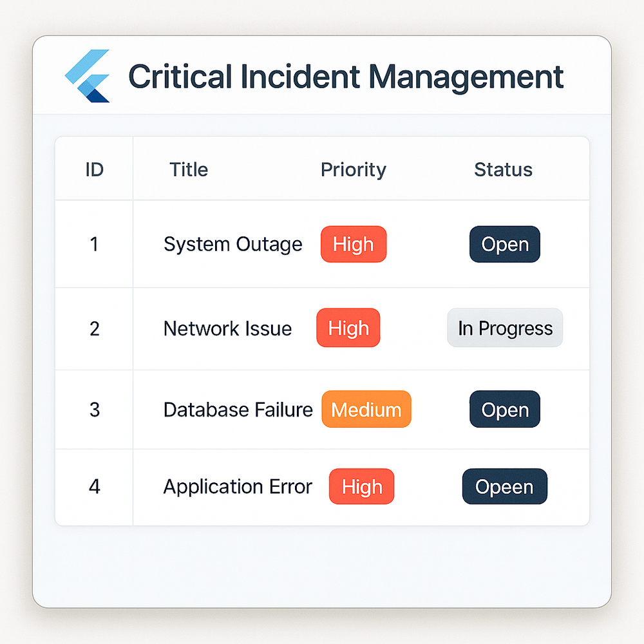644x644 pixels.
Task: Click the Open status of System Outage
Action: [x=505, y=244]
